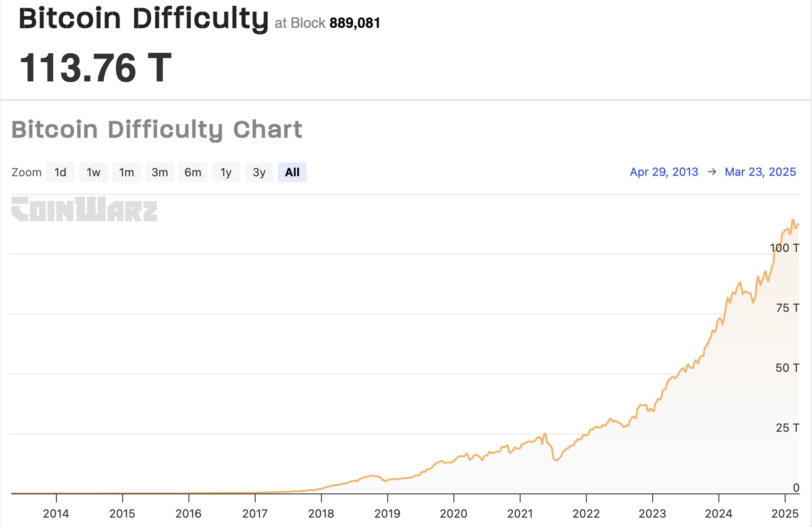Edit the Mar 23, 2025 end date
The image size is (812, 527).
pyautogui.click(x=760, y=172)
